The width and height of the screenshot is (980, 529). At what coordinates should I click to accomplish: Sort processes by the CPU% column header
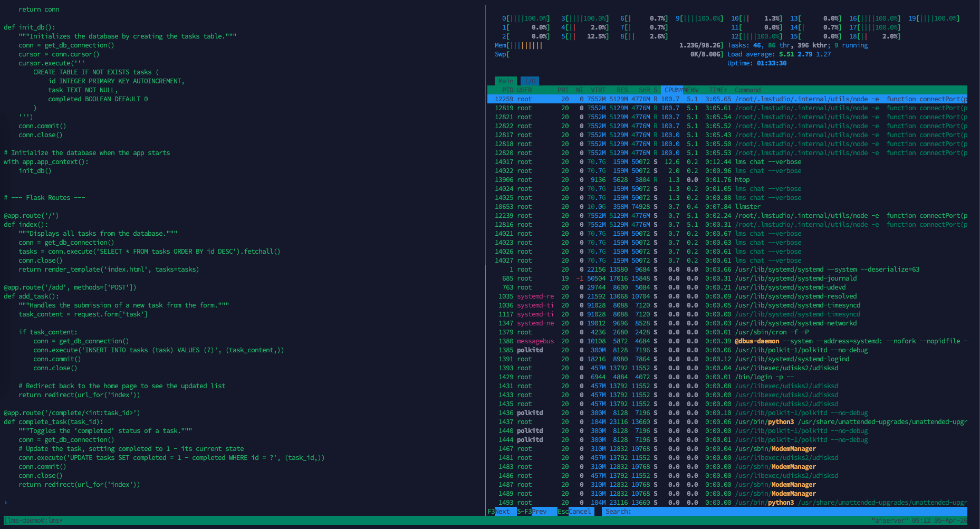671,90
